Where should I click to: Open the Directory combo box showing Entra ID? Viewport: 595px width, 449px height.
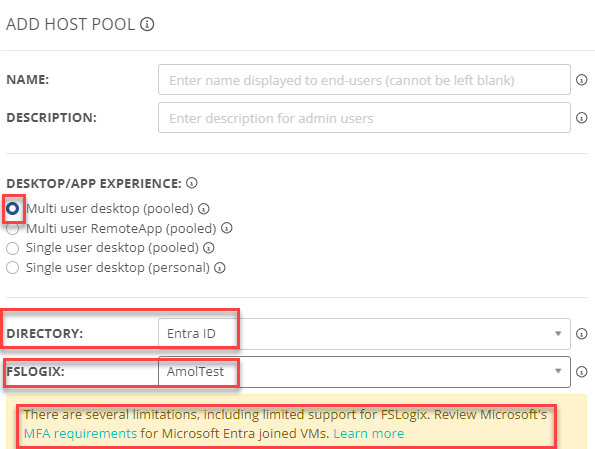click(x=364, y=334)
